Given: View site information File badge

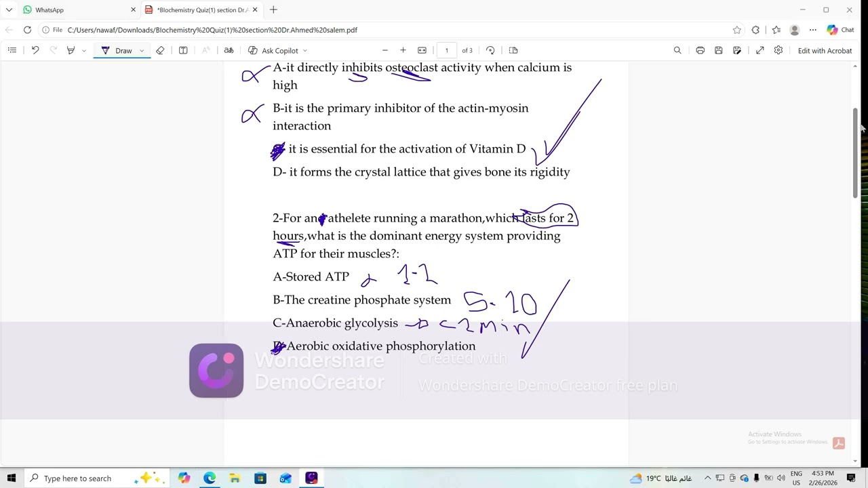Looking at the screenshot, I should pos(52,30).
